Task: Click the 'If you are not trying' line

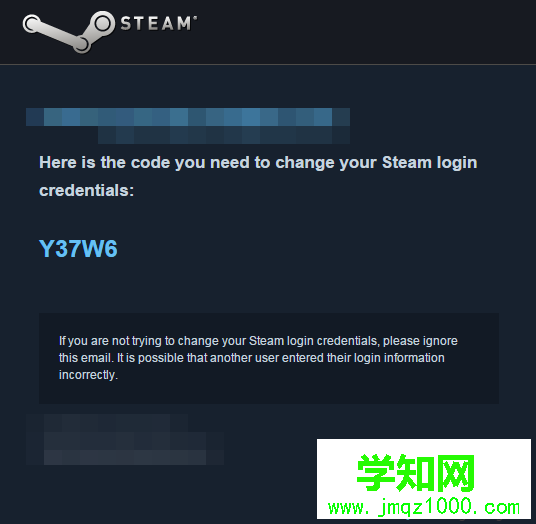Action: click(x=258, y=341)
